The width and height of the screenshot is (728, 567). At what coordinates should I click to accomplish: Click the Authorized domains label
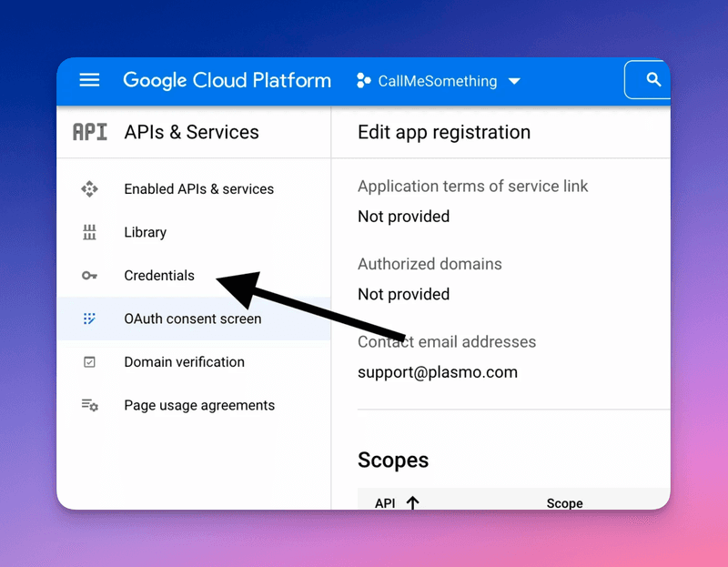[x=430, y=264]
